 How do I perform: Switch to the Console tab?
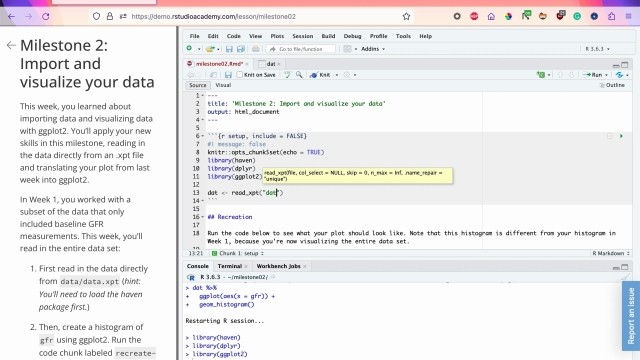click(198, 266)
